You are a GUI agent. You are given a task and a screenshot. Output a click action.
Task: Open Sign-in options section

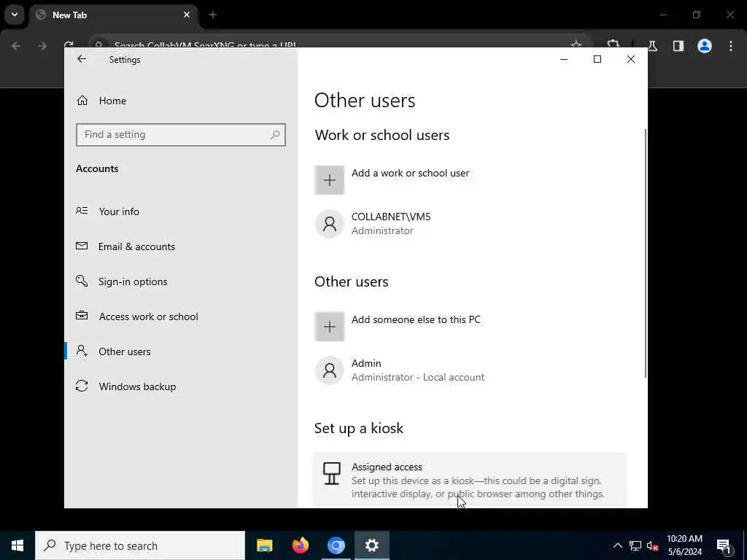click(x=133, y=281)
